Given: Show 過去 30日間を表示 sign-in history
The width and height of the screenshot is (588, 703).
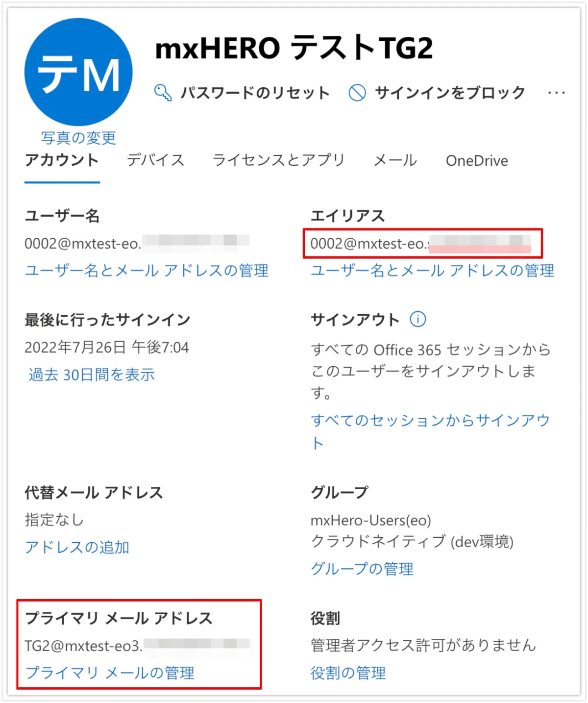Looking at the screenshot, I should point(92,375).
